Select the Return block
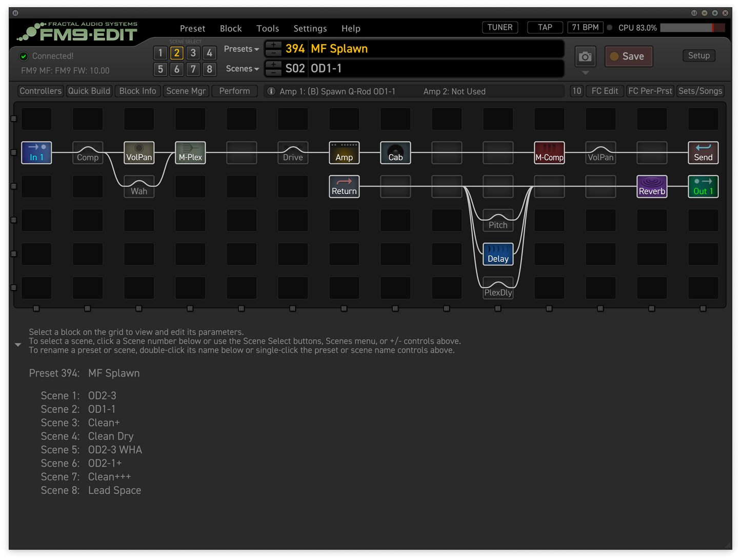Viewport: 741px width, 560px height. click(344, 186)
